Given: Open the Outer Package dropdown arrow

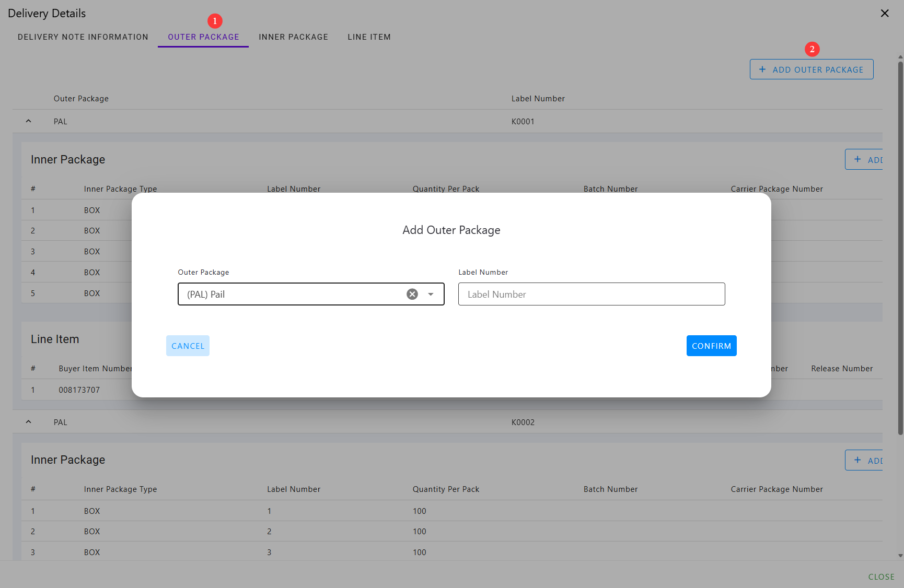Looking at the screenshot, I should 431,294.
